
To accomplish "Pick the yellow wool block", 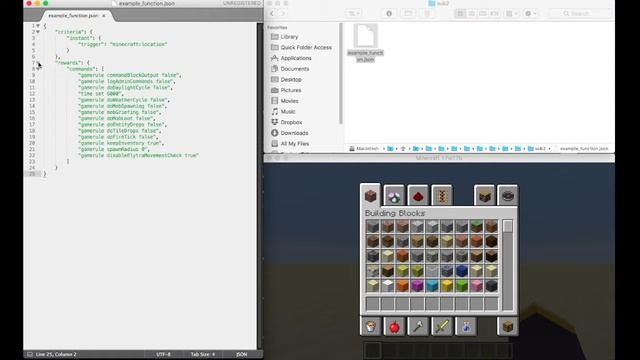I will point(447,285).
